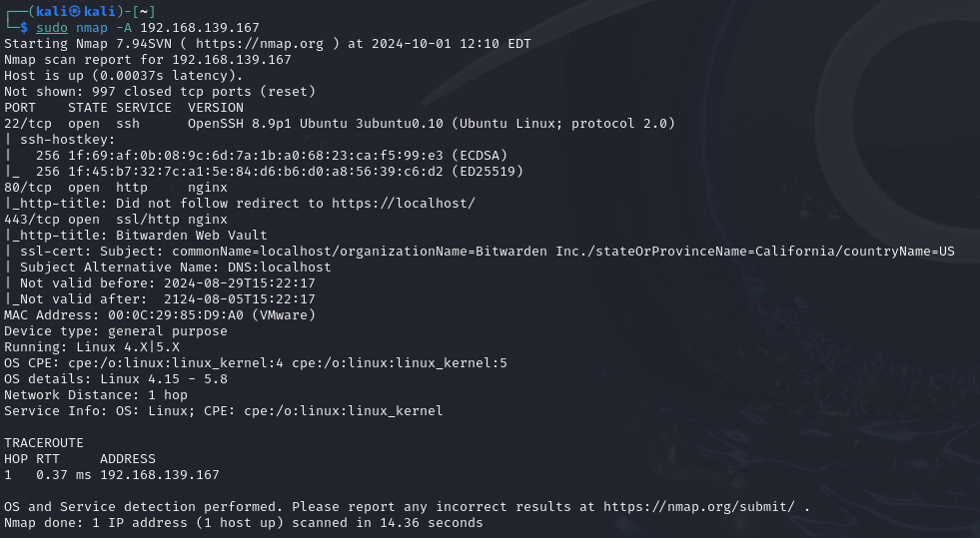
Task: Open the https://nmap.org link
Action: tap(260, 44)
